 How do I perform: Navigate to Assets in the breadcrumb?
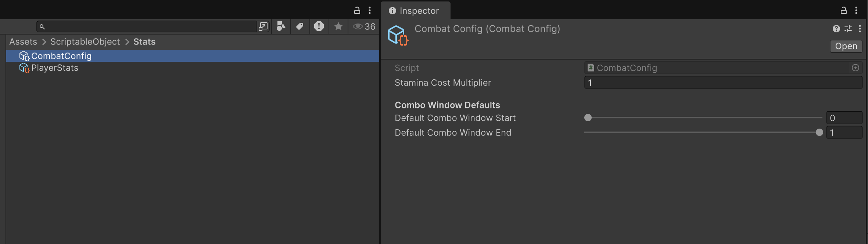coord(23,42)
